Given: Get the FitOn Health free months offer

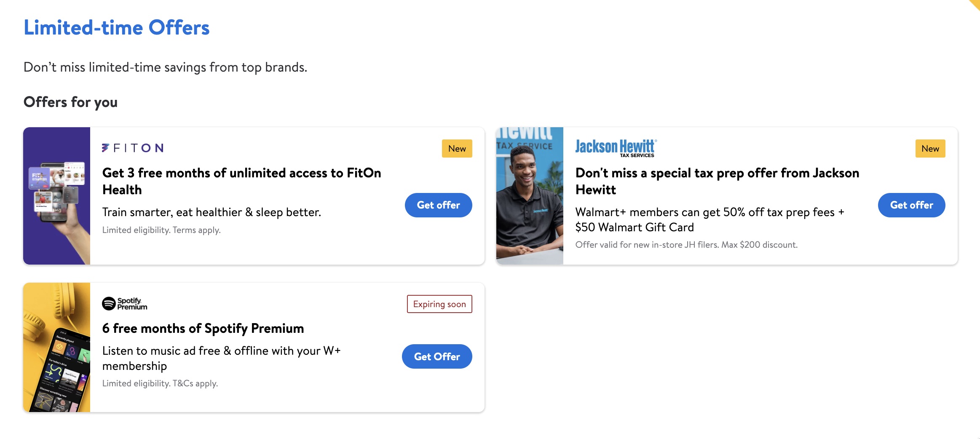Looking at the screenshot, I should 438,205.
